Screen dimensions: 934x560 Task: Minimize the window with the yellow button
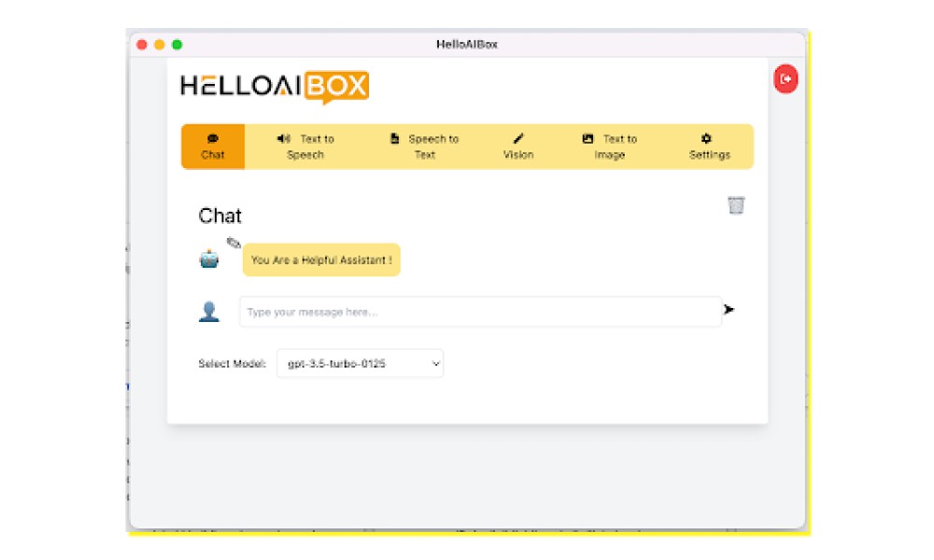click(160, 45)
